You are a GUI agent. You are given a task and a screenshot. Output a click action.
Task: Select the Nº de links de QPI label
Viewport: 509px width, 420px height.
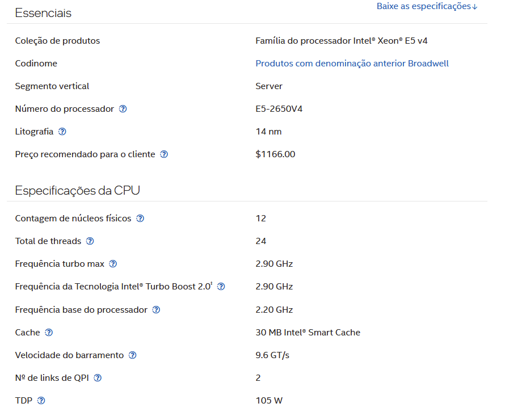coord(52,378)
